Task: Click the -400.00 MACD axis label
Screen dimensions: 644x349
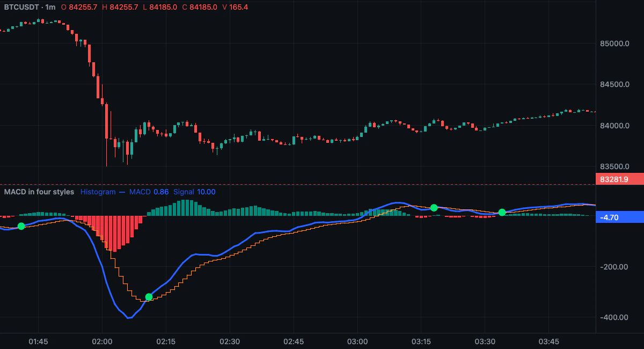Action: tap(614, 317)
